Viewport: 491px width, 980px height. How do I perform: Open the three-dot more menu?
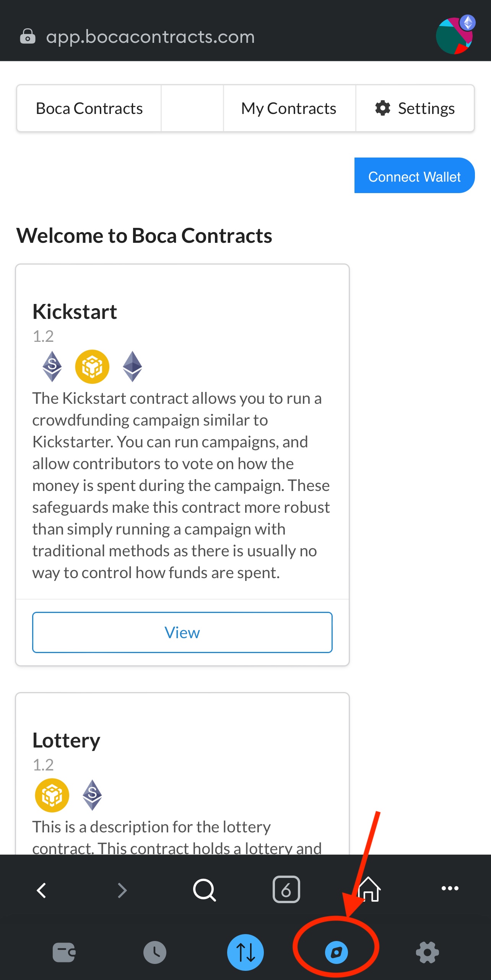pyautogui.click(x=450, y=888)
